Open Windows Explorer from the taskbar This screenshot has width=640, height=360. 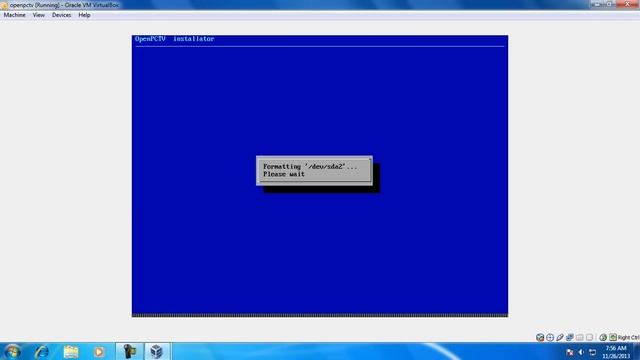click(71, 351)
